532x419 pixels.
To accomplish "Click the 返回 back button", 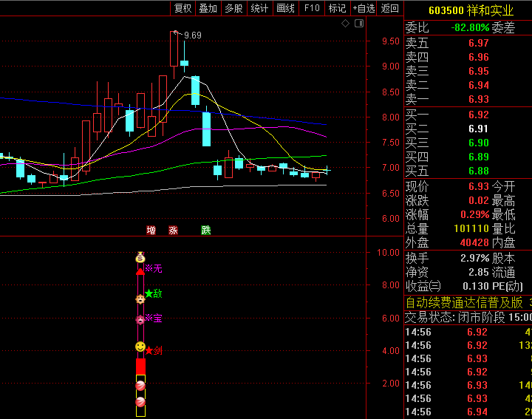I will click(x=389, y=8).
